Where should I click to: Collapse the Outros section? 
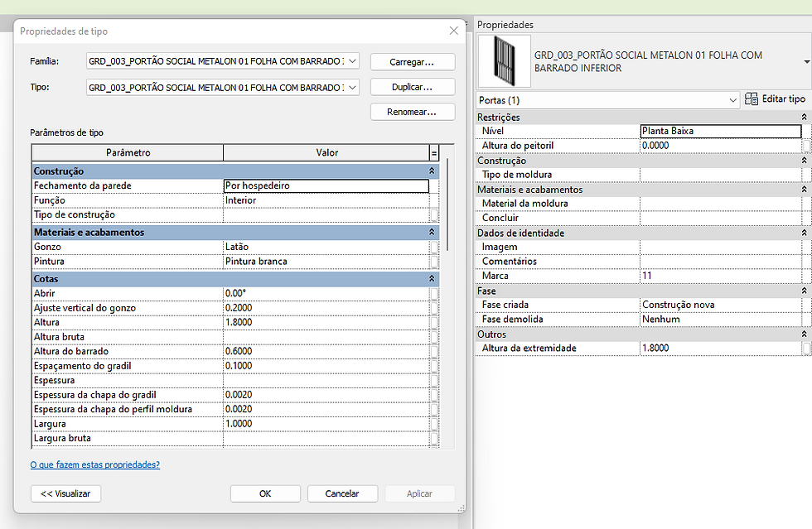[804, 334]
